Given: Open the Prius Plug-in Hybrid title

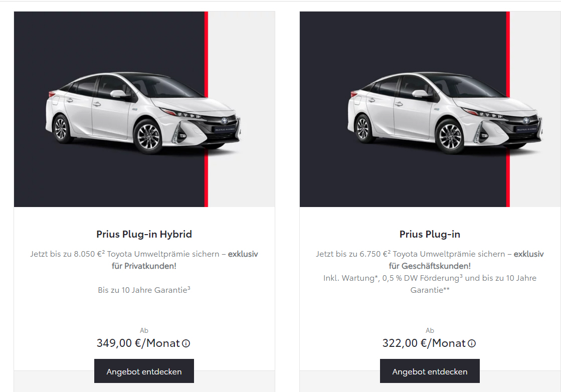Looking at the screenshot, I should coord(144,234).
